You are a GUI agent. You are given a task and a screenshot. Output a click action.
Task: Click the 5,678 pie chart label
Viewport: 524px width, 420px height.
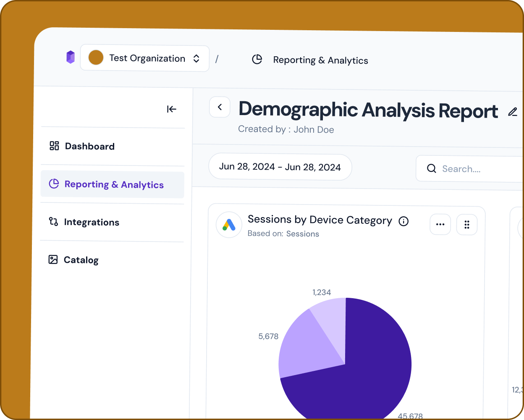[268, 336]
